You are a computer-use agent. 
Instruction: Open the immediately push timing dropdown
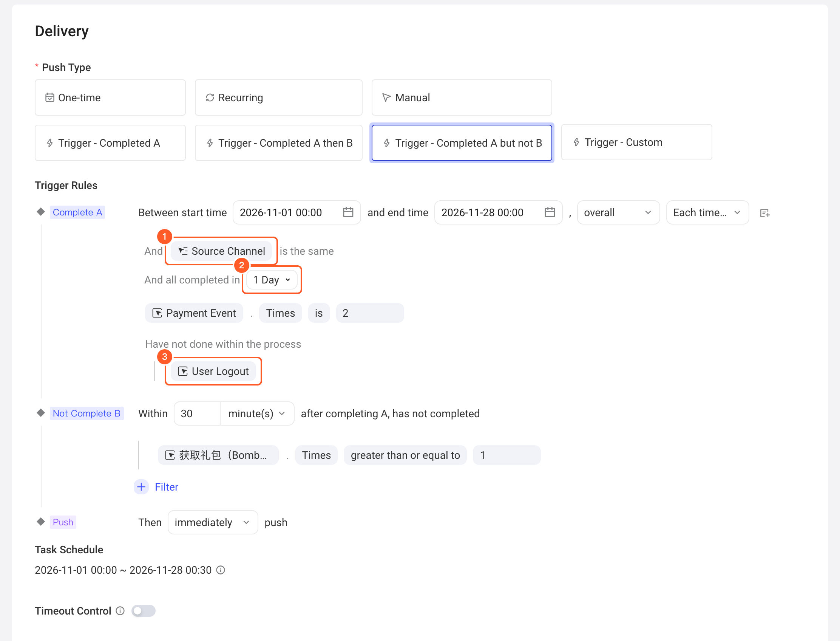coord(213,522)
